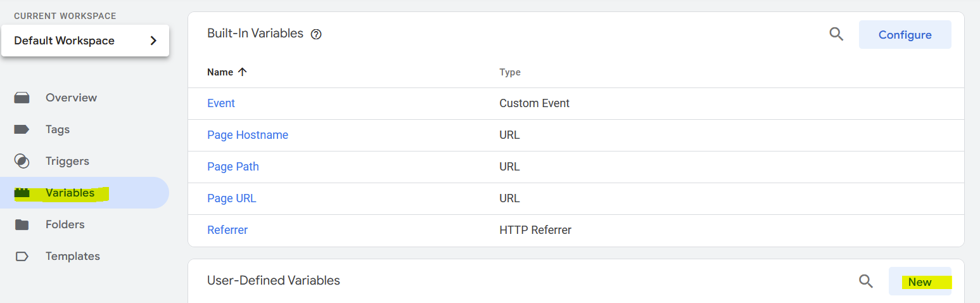This screenshot has width=980, height=303.
Task: Open the Overview section via its icon
Action: [x=22, y=98]
